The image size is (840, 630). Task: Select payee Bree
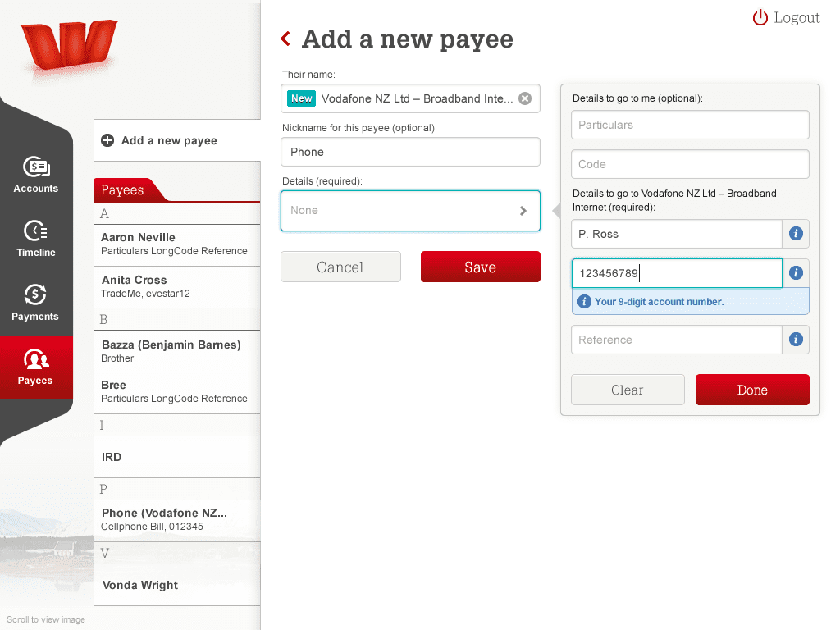click(x=177, y=393)
